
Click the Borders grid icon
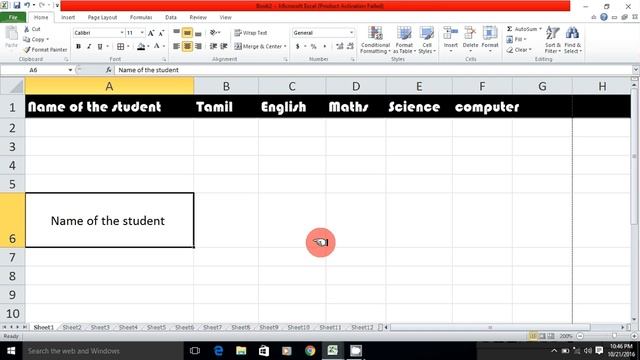click(x=120, y=47)
